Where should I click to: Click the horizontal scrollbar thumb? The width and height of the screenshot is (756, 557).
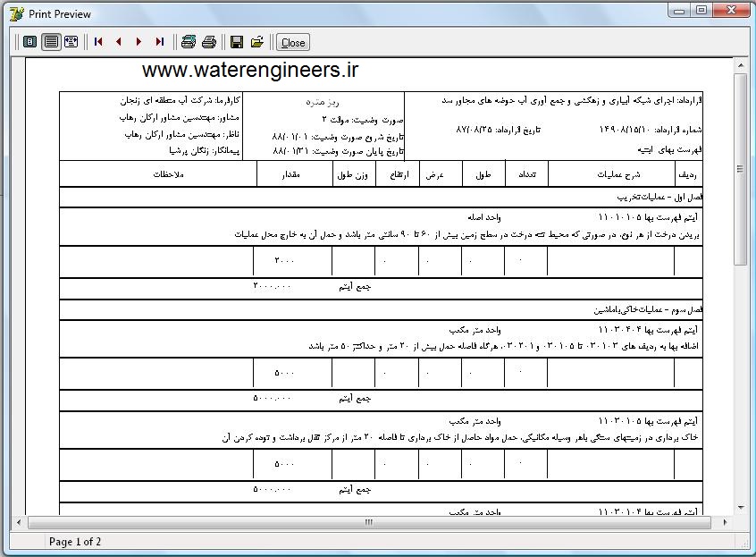click(x=368, y=522)
